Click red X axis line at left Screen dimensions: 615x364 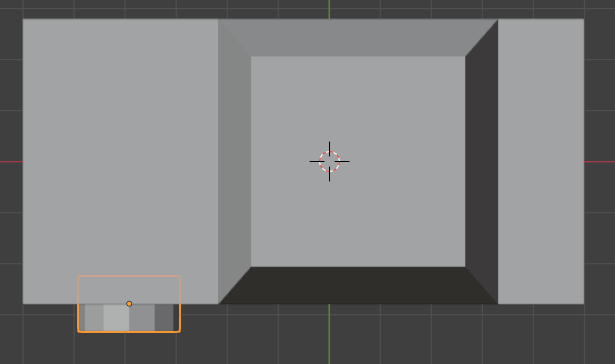pyautogui.click(x=11, y=162)
